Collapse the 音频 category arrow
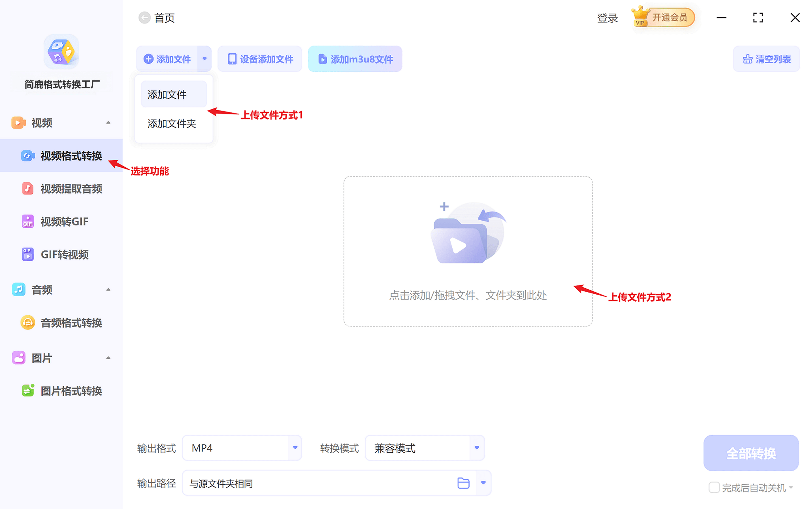812x509 pixels. tap(108, 289)
